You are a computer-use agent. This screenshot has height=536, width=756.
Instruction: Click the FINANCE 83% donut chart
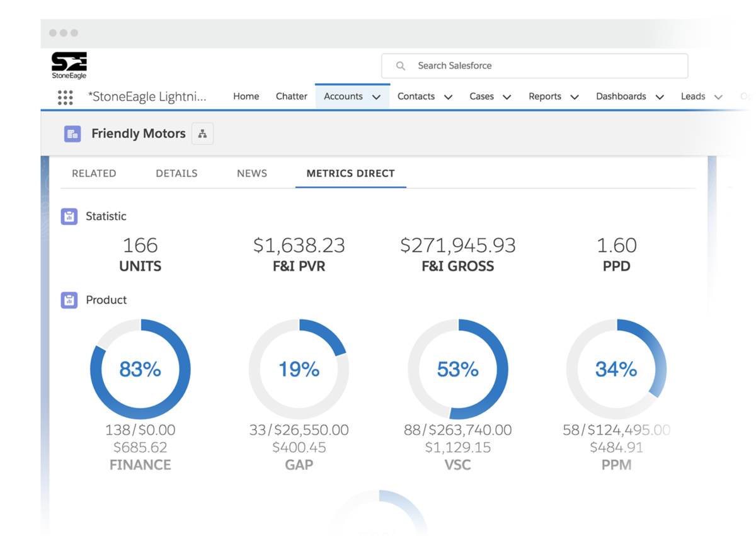(x=140, y=369)
